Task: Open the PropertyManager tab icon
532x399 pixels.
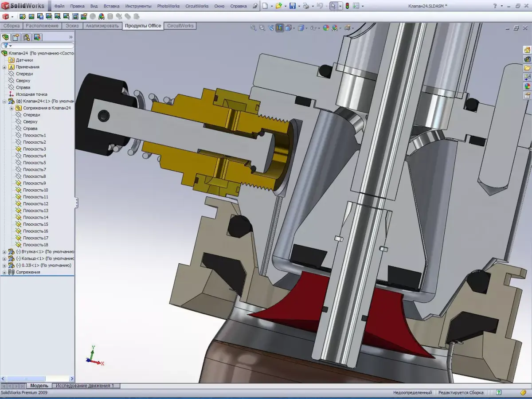Action: (x=16, y=37)
